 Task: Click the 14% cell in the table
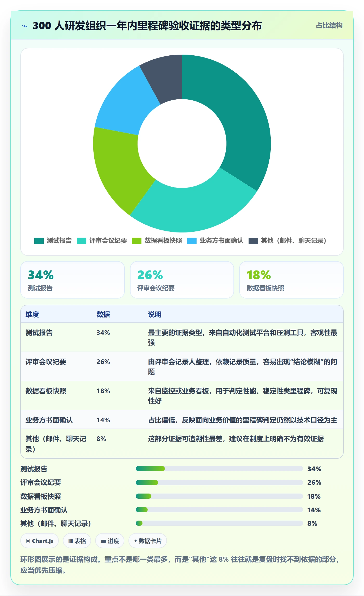click(103, 420)
